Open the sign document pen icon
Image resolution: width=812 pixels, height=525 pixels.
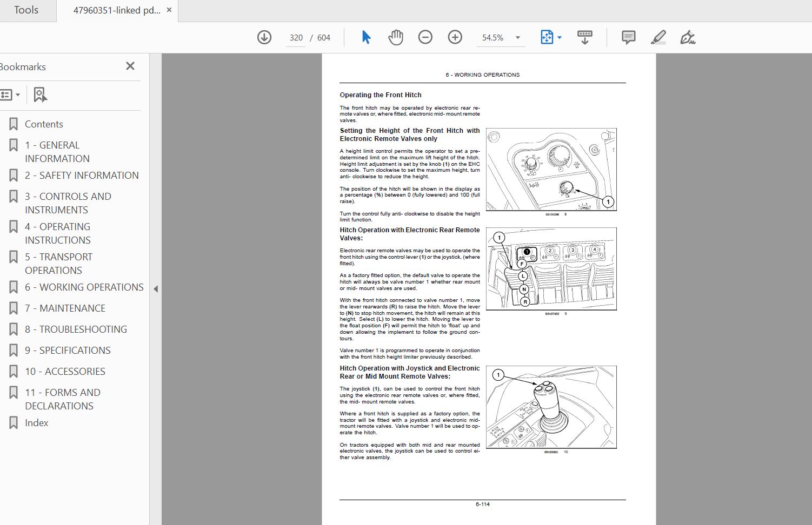point(688,37)
